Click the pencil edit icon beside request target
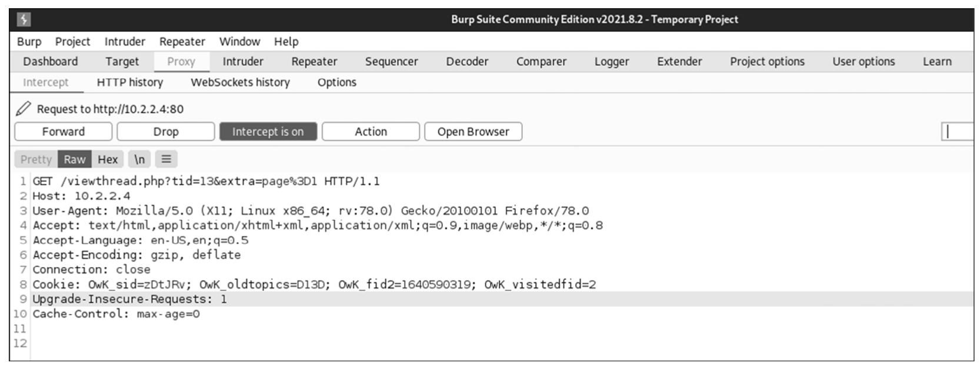 tap(23, 109)
